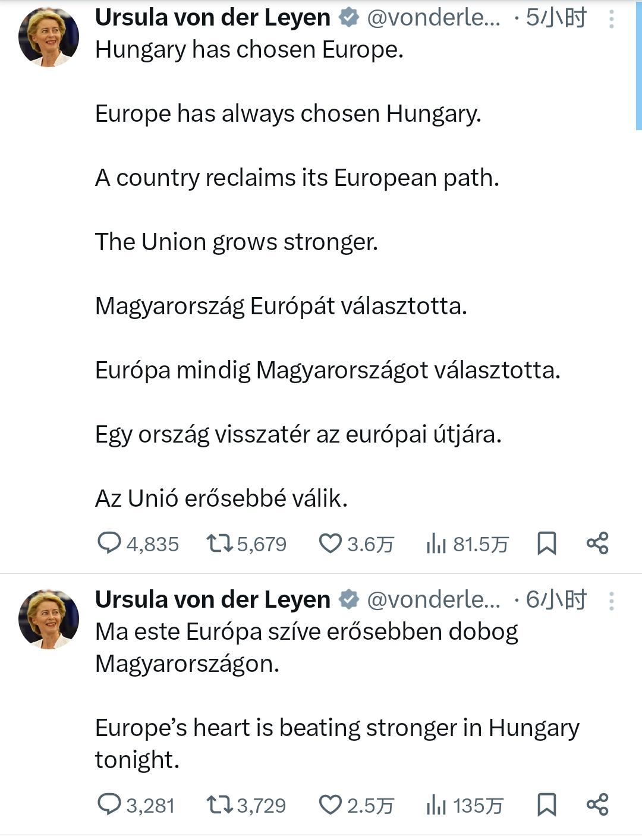
Task: Click the blue scrollbar indicator on right edge
Action: pos(638,65)
